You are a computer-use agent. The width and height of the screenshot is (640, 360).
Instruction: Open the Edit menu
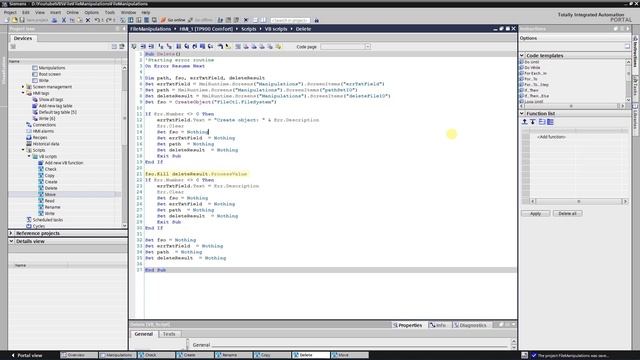click(26, 13)
